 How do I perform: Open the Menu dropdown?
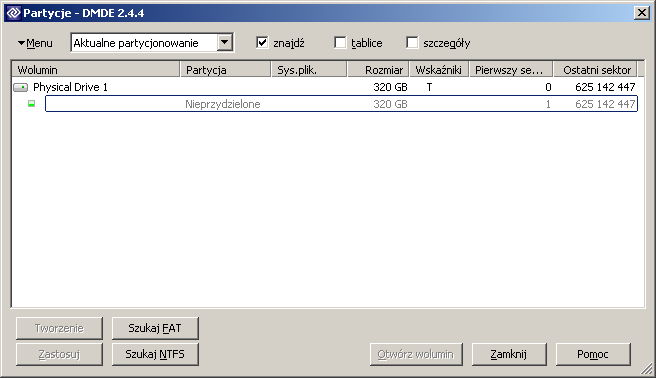coord(35,43)
